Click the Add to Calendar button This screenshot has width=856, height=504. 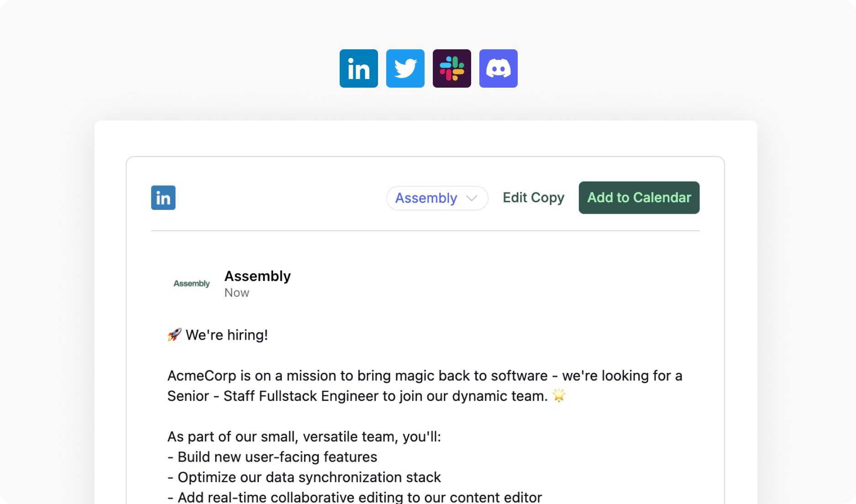(639, 198)
